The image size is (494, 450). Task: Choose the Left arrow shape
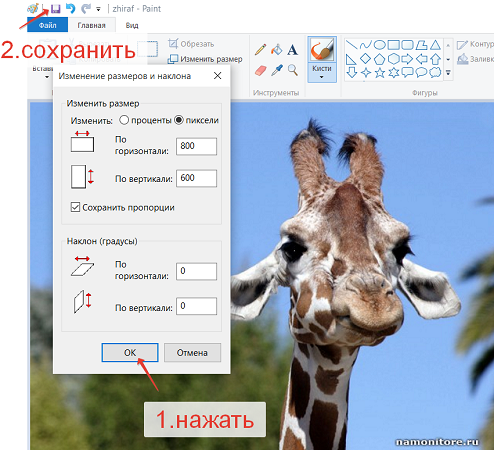tap(422, 59)
